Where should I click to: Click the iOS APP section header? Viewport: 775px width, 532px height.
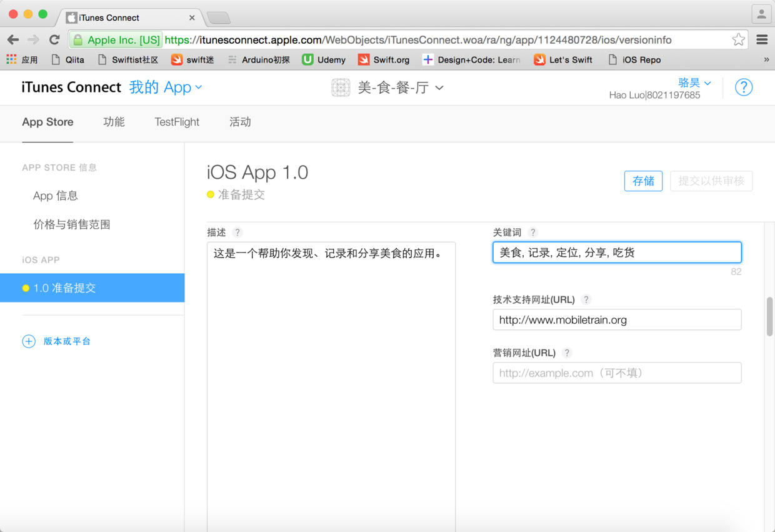coord(41,260)
